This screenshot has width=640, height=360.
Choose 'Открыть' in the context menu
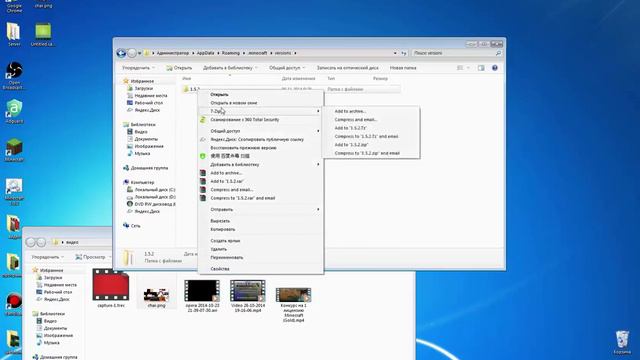click(x=219, y=95)
